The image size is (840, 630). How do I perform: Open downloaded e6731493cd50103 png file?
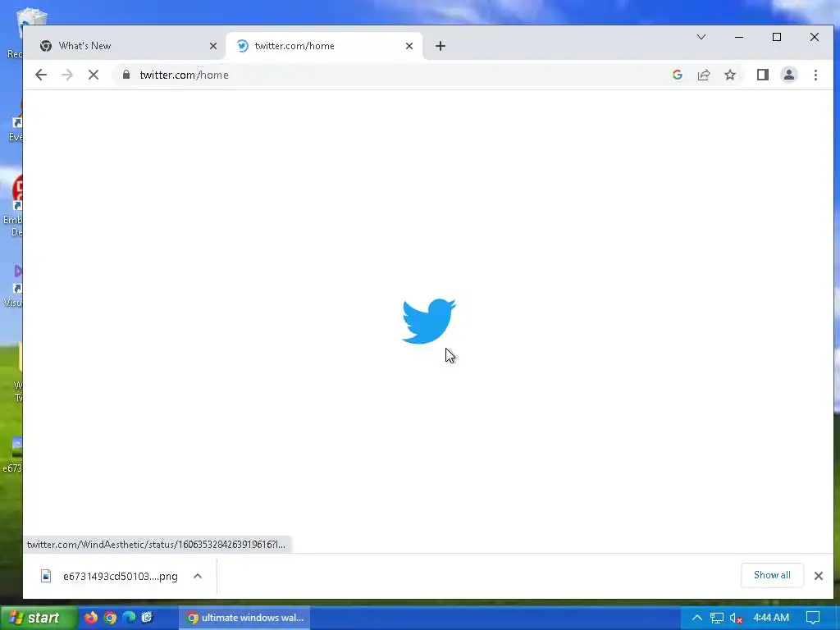pyautogui.click(x=111, y=576)
